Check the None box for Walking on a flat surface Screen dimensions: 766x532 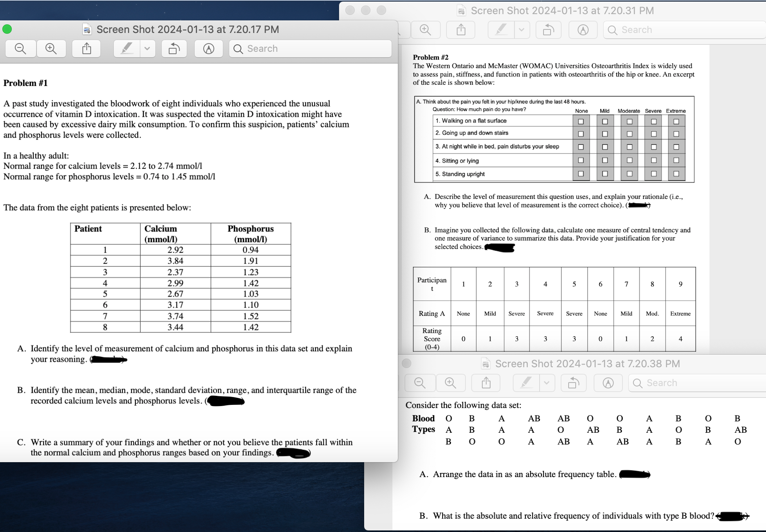(581, 121)
